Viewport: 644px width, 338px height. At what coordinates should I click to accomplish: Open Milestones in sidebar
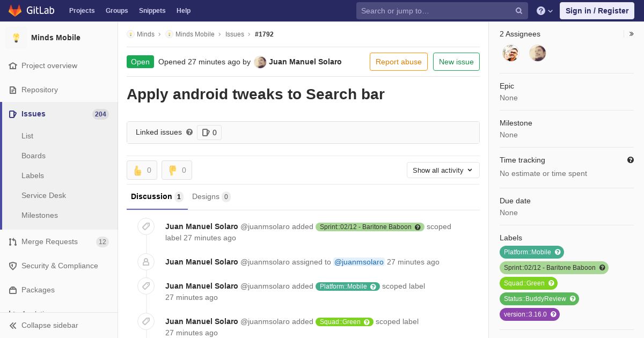tap(40, 215)
